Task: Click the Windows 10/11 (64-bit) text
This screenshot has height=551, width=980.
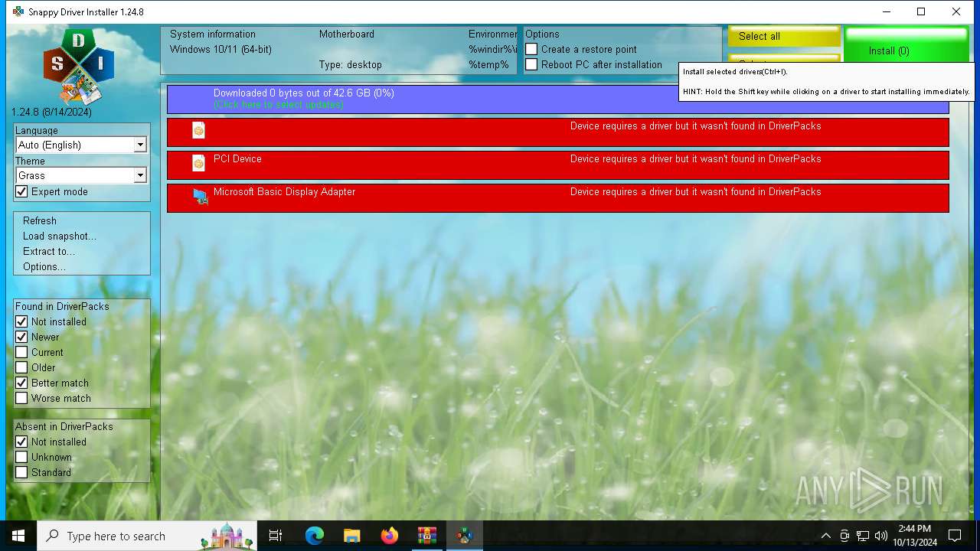Action: coord(220,50)
